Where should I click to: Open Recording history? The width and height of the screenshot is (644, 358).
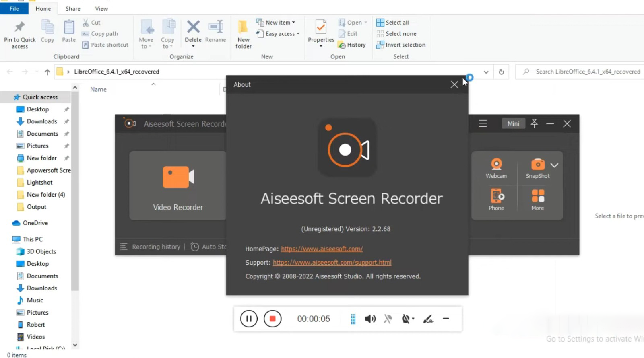click(150, 247)
